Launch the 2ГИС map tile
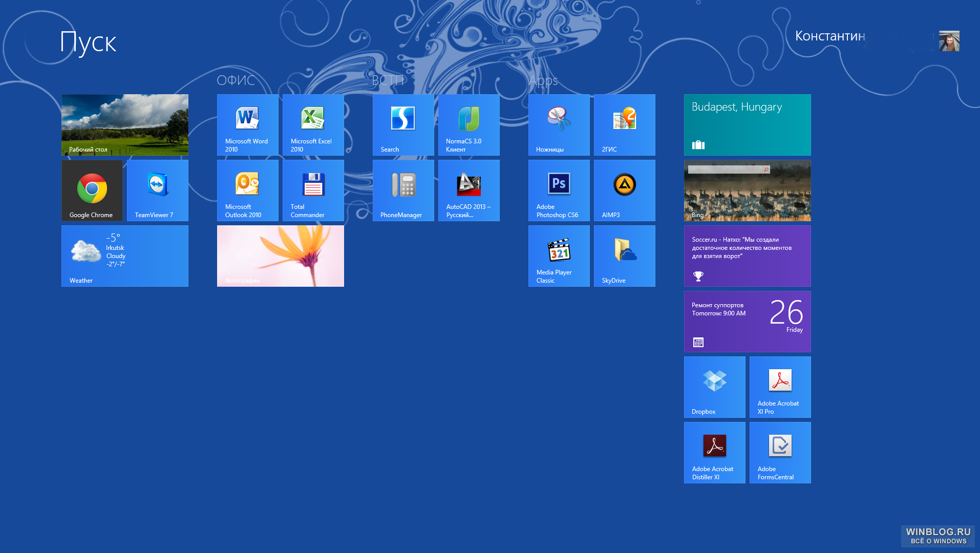The image size is (980, 553). [x=625, y=125]
